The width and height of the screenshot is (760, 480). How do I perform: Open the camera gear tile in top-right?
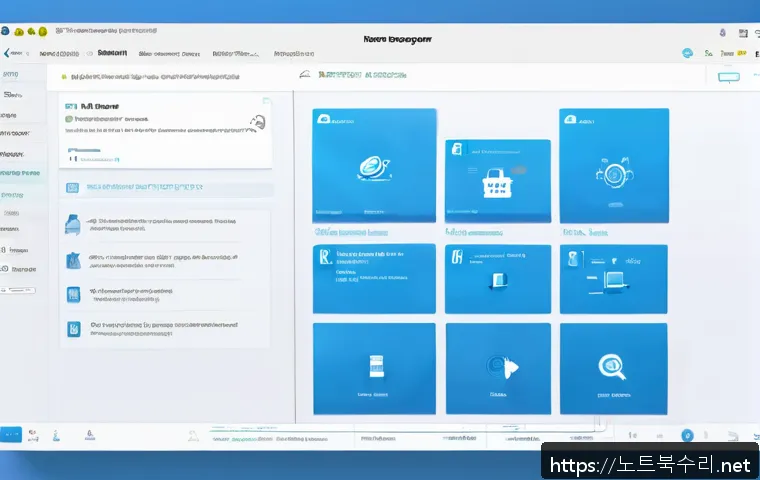point(612,168)
